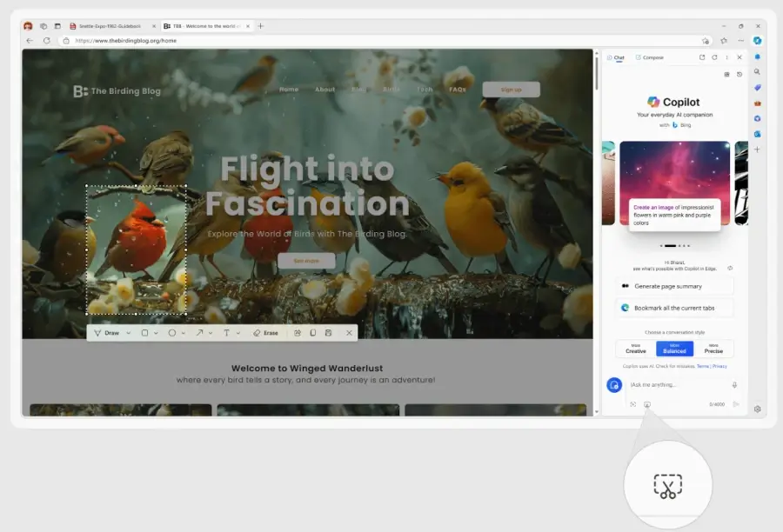
Task: Open the search icon in the Edge sidebar
Action: click(758, 72)
